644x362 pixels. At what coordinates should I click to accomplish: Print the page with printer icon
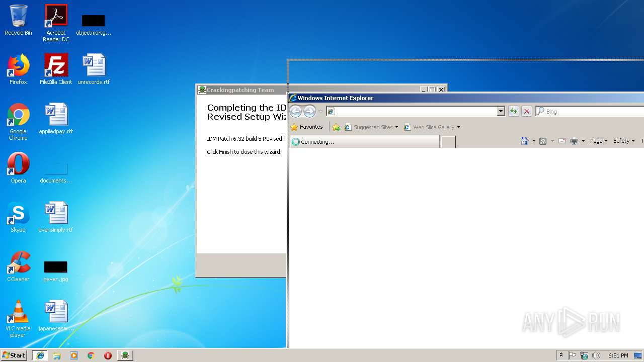click(574, 141)
